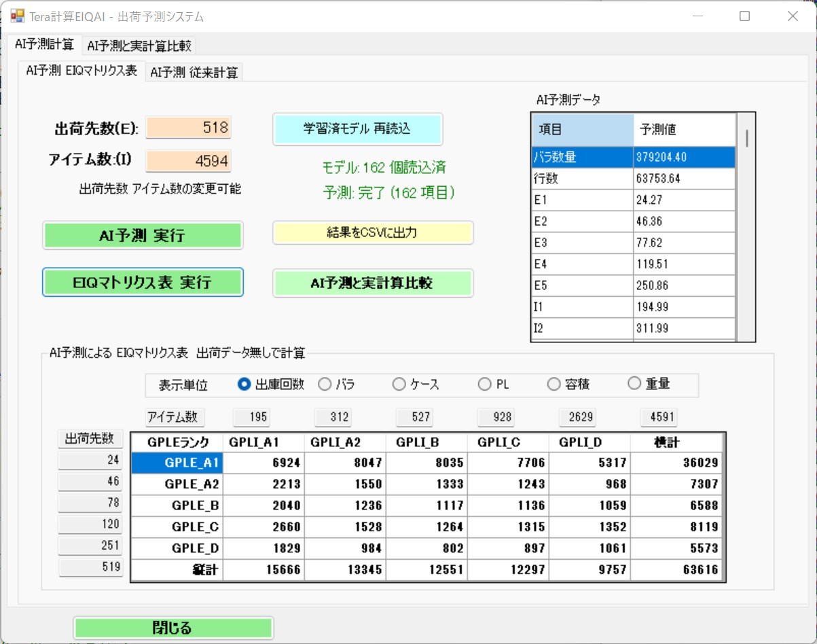Click 横計 column header
This screenshot has height=644, width=817.
pyautogui.click(x=676, y=442)
